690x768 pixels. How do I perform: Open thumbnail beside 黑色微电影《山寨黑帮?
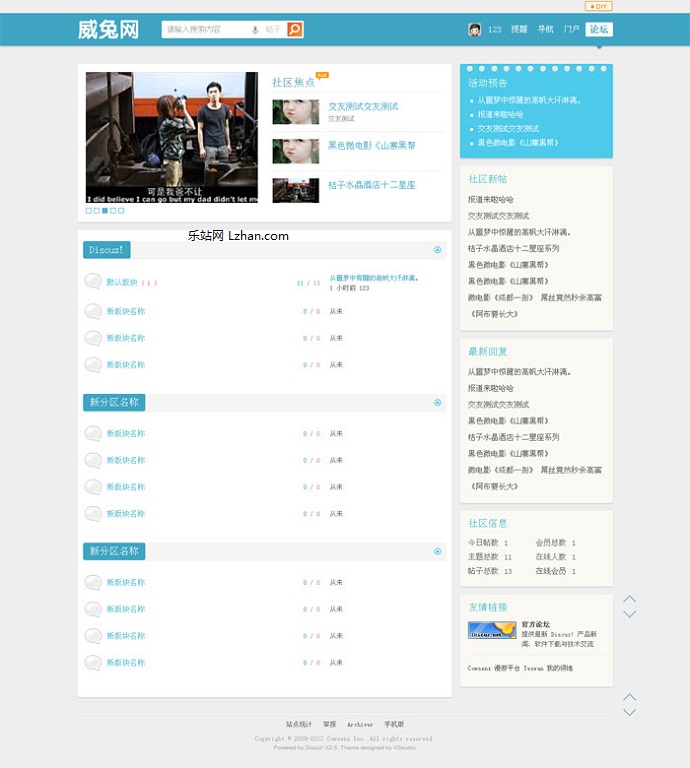(x=296, y=151)
